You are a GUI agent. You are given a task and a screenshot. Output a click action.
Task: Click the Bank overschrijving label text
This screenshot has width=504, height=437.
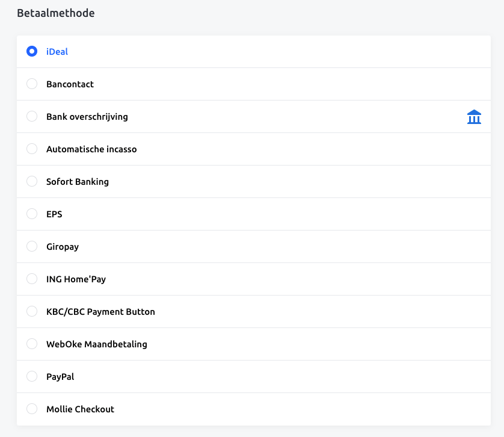pos(87,117)
